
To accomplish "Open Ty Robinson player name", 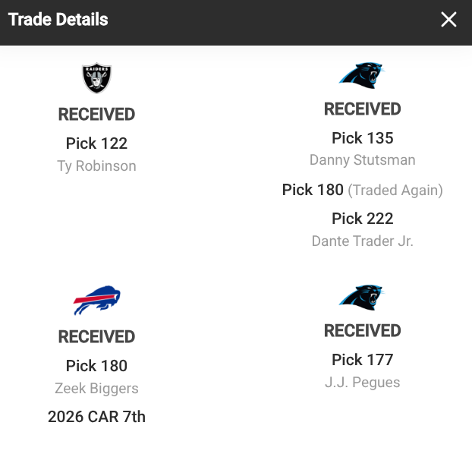I will pos(96,166).
